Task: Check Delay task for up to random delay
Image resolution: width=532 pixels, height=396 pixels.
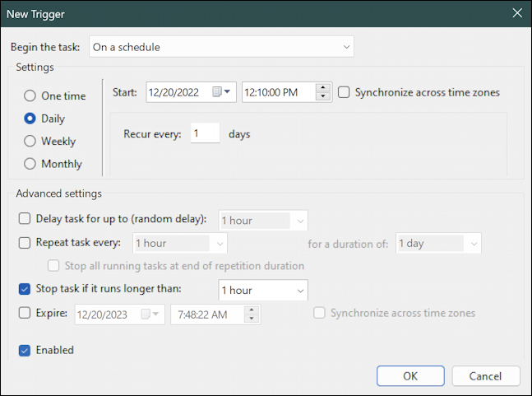Action: [x=25, y=218]
